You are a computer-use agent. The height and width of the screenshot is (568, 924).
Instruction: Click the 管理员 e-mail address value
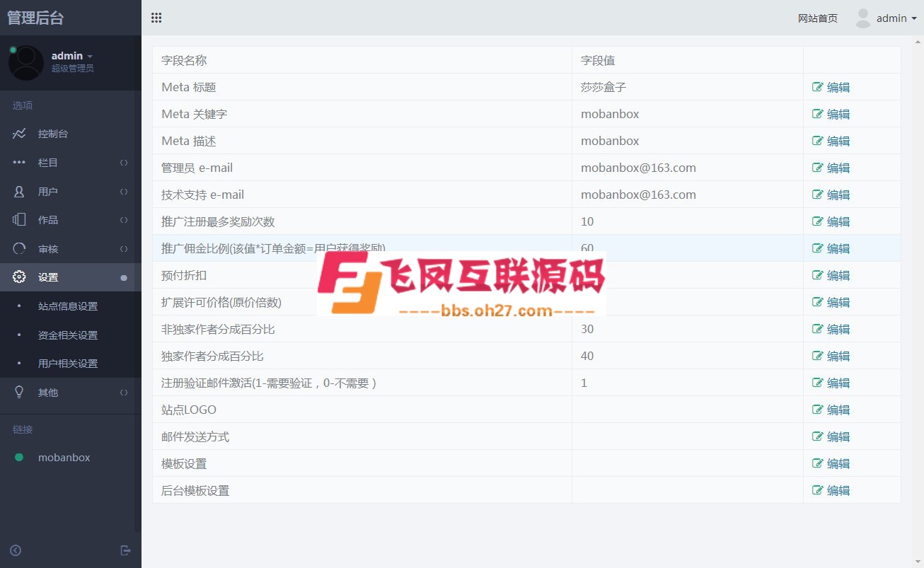pos(638,168)
